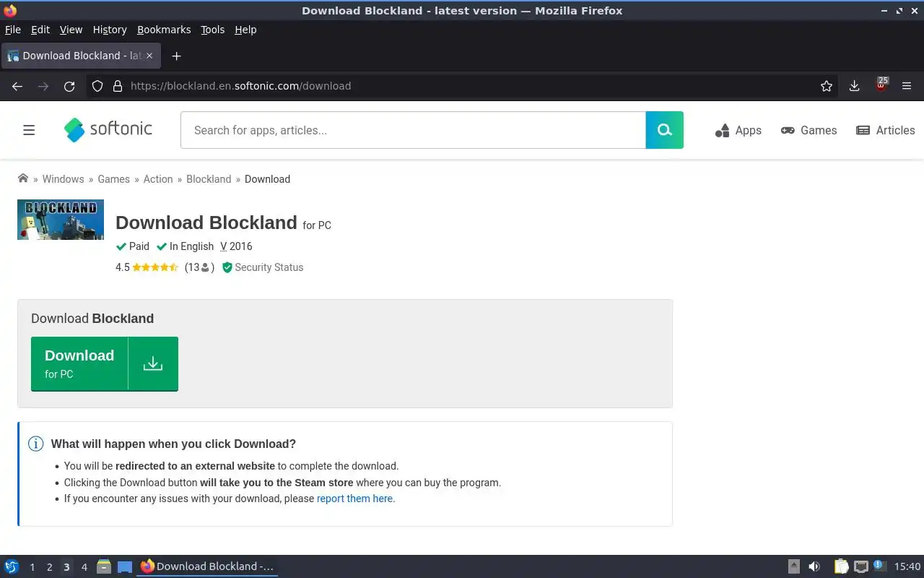The image size is (924, 578).
Task: Click the clipboard tray icon
Action: click(x=841, y=566)
